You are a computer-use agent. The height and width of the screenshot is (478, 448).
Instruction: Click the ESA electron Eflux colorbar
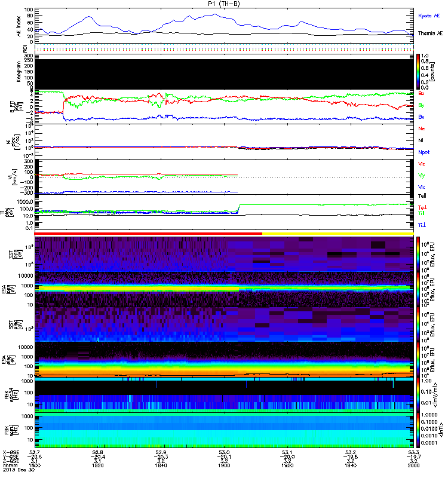click(418, 360)
